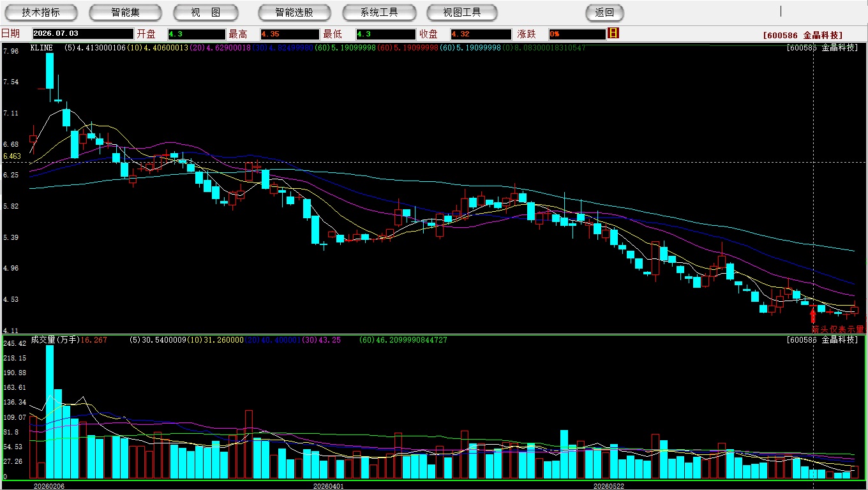The image size is (868, 490).
Task: Click the 7.96 price axis label
Action: [11, 51]
